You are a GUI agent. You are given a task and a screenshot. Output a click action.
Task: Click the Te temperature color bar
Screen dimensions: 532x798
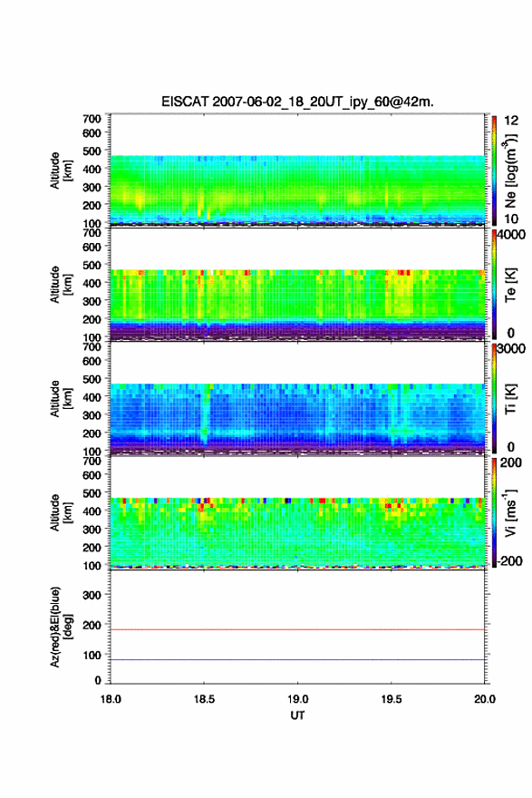(x=494, y=285)
